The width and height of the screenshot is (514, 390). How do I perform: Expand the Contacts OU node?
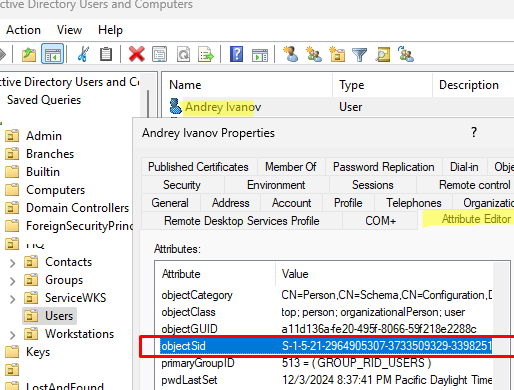[x=12, y=263]
